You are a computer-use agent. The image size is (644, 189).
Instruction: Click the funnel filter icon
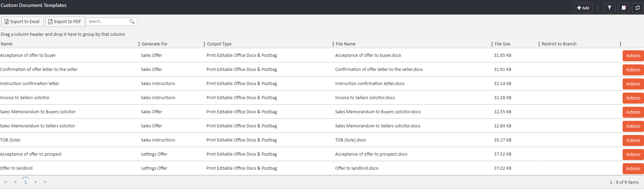(x=610, y=8)
